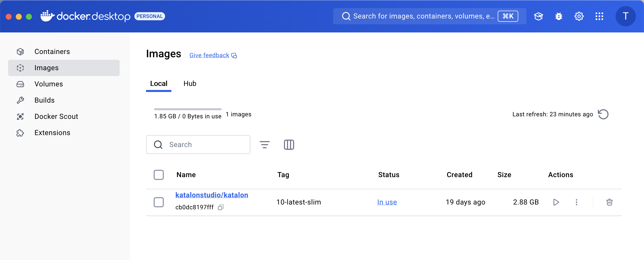
Task: Open the apps grid menu icon
Action: pos(599,16)
